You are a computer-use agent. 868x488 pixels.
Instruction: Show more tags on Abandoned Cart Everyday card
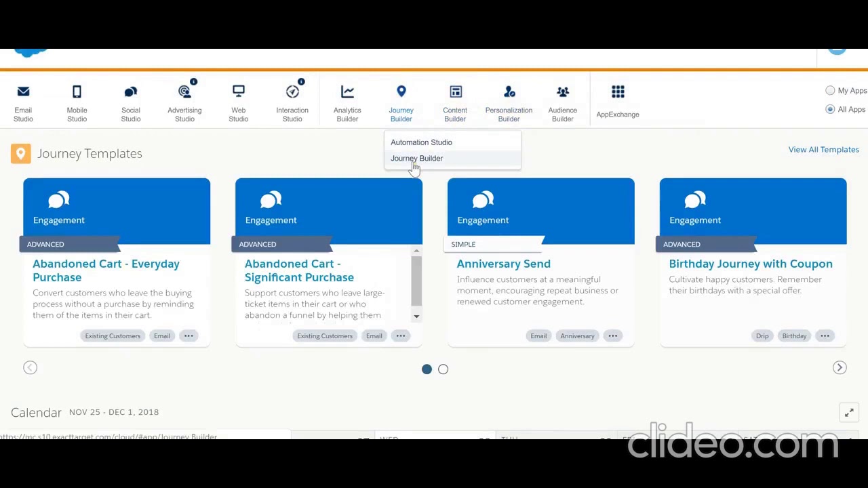point(189,335)
